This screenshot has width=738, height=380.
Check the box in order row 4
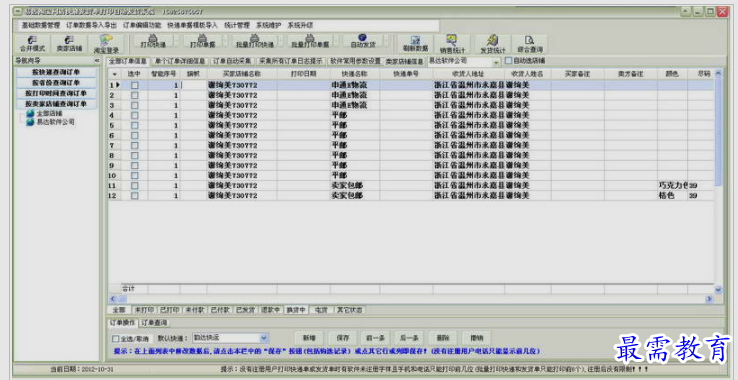135,115
